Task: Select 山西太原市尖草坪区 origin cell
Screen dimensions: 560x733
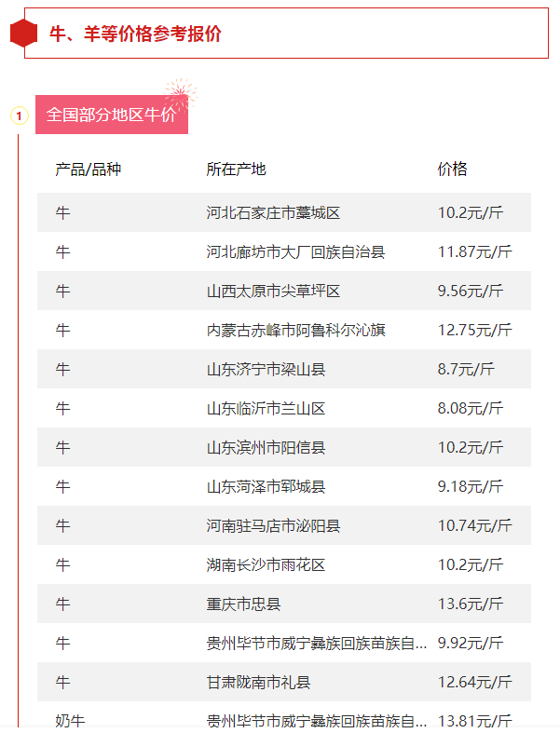Action: (273, 292)
